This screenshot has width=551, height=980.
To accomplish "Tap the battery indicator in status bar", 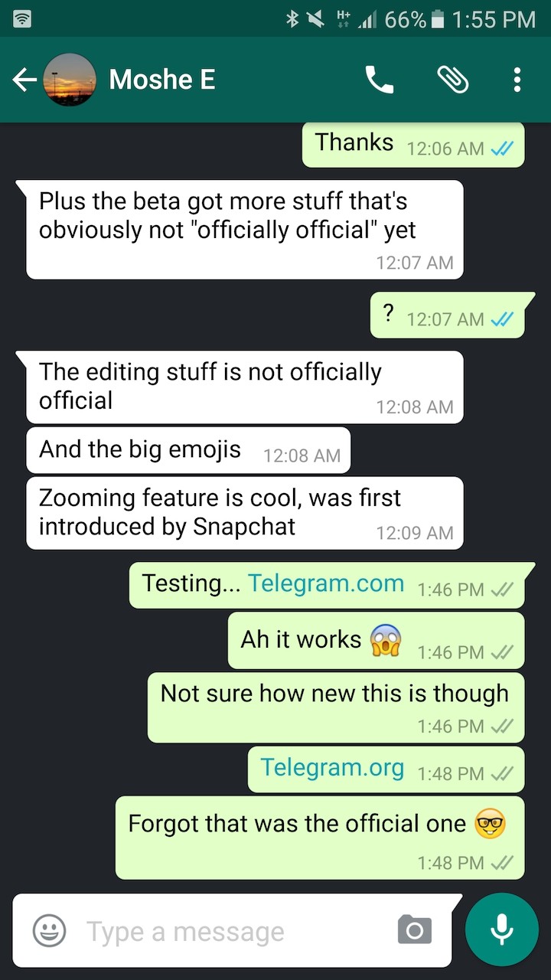I will click(x=438, y=19).
